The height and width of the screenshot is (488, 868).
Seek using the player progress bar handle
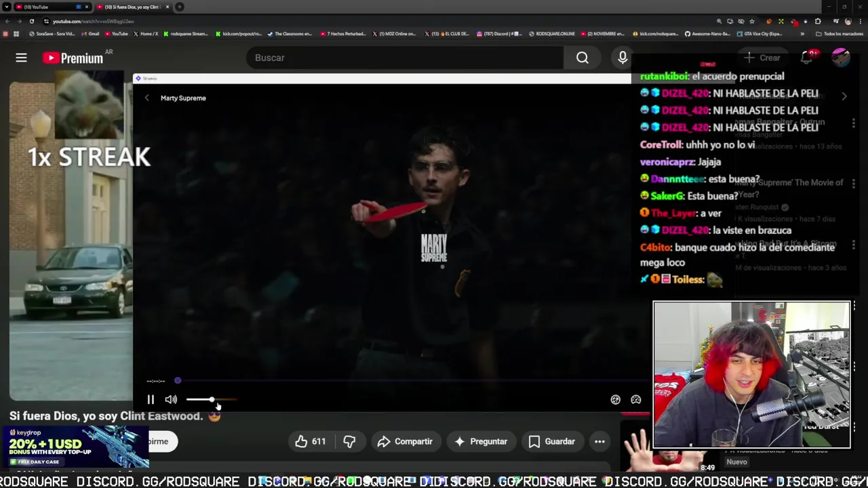[178, 381]
